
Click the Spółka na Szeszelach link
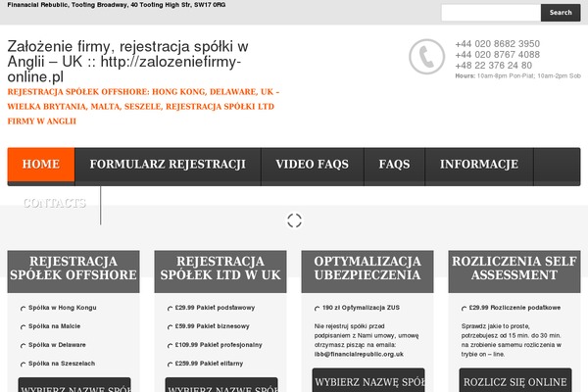click(62, 364)
